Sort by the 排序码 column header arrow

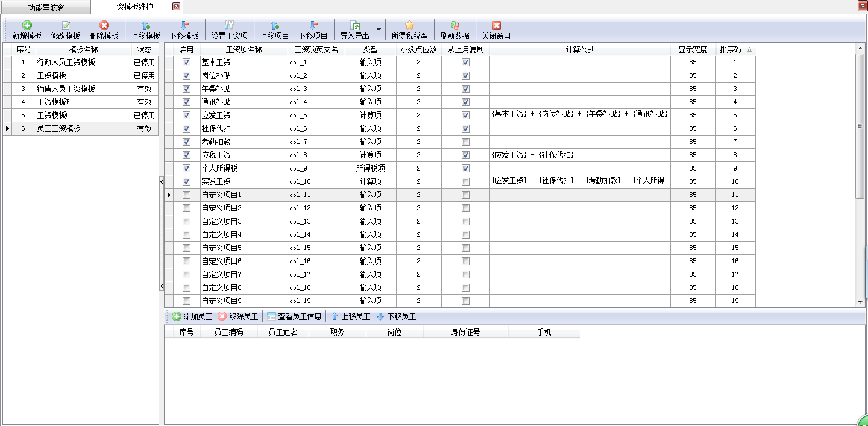click(749, 50)
